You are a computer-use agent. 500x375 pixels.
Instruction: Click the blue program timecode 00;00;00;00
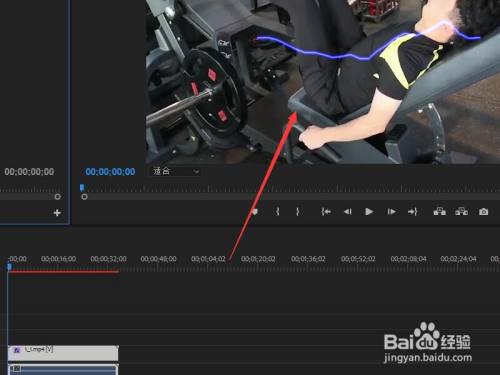[x=110, y=172]
